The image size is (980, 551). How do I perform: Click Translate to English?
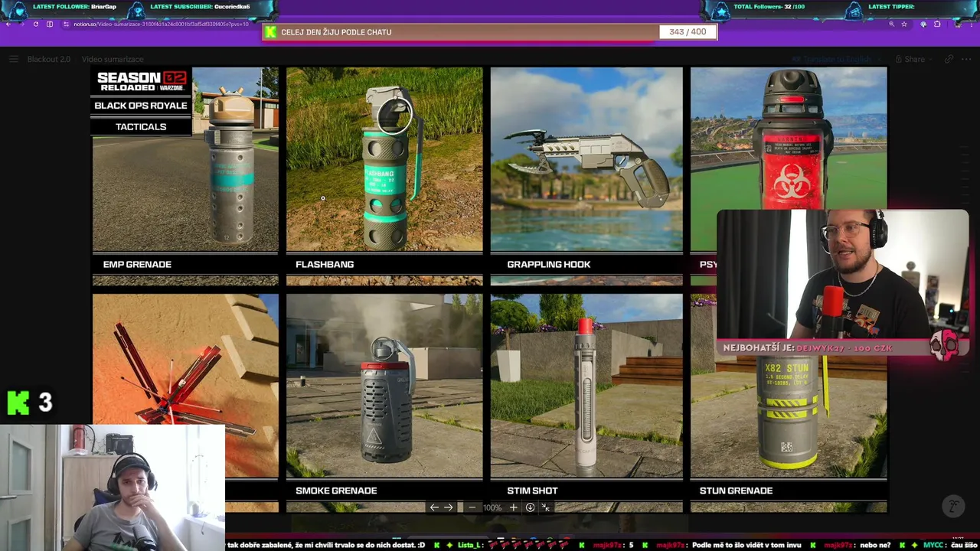(837, 59)
